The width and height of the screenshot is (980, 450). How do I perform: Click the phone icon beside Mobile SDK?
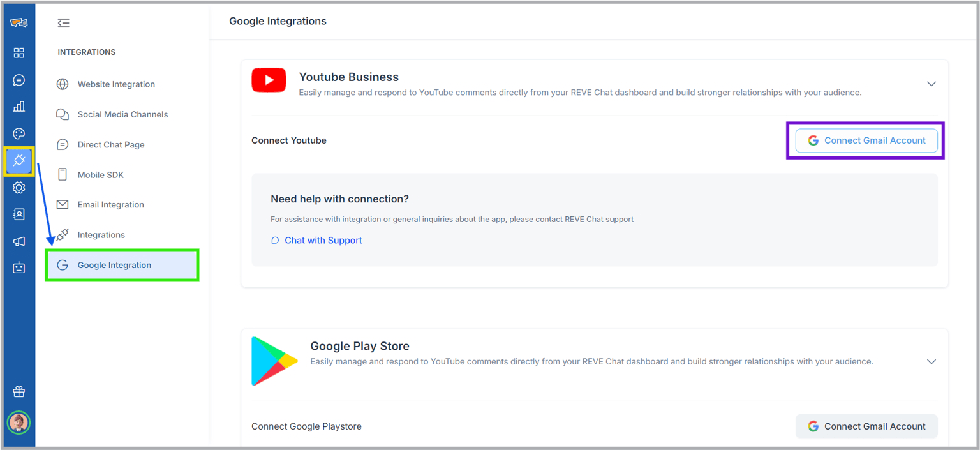[63, 174]
